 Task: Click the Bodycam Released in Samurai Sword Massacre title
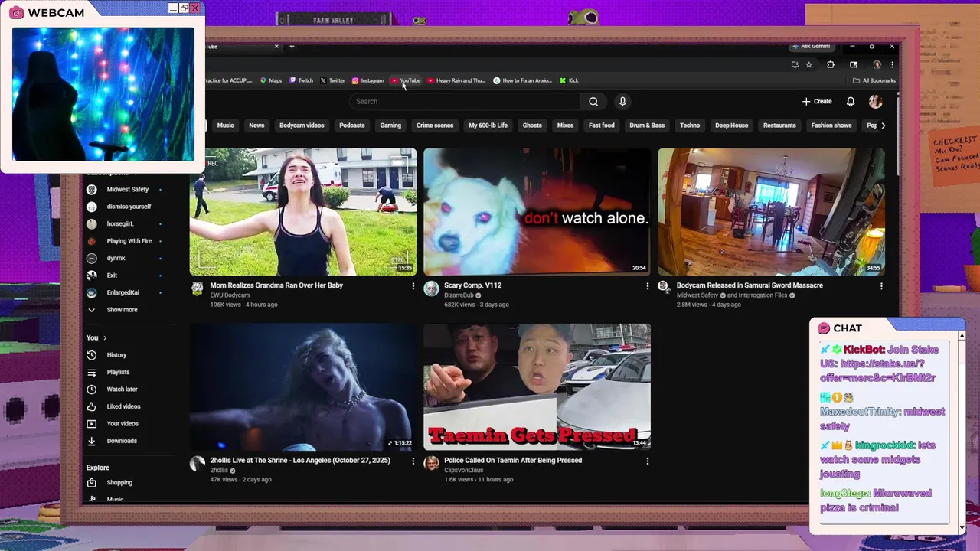tap(750, 285)
